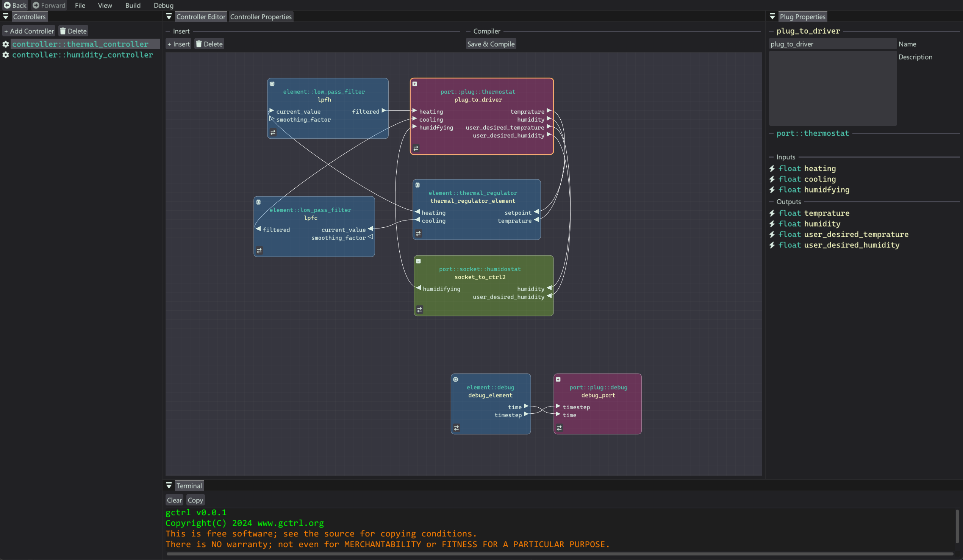Click user_desired_humidity pin on plug_to_driver
The height and width of the screenshot is (560, 963).
[x=549, y=135]
